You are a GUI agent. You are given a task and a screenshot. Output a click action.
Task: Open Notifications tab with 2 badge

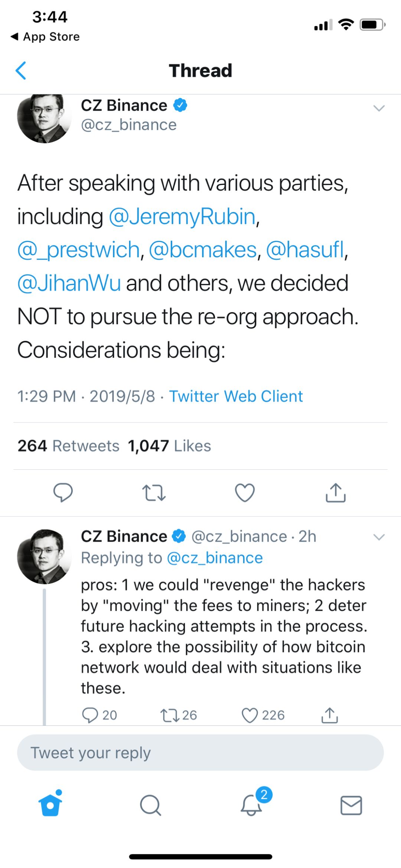(251, 805)
